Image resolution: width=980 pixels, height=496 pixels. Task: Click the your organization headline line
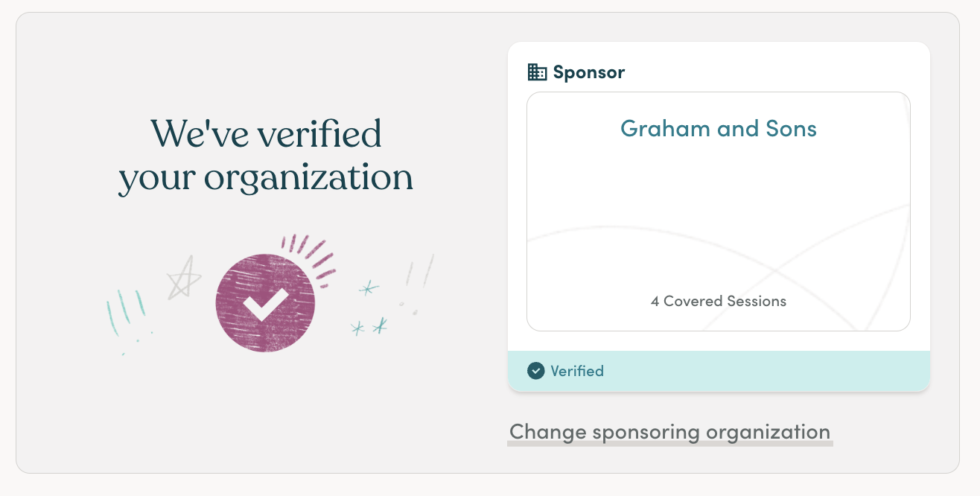click(x=266, y=177)
